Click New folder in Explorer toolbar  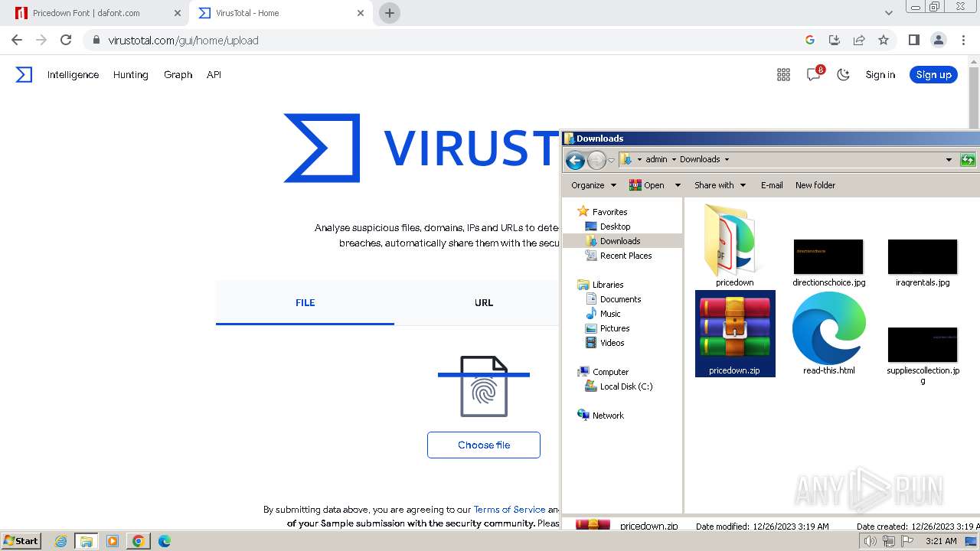click(815, 185)
